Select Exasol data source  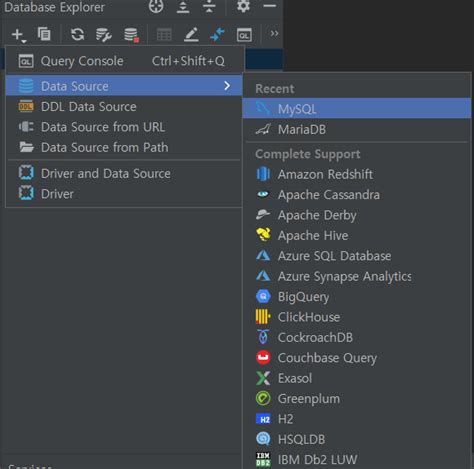click(x=357, y=378)
